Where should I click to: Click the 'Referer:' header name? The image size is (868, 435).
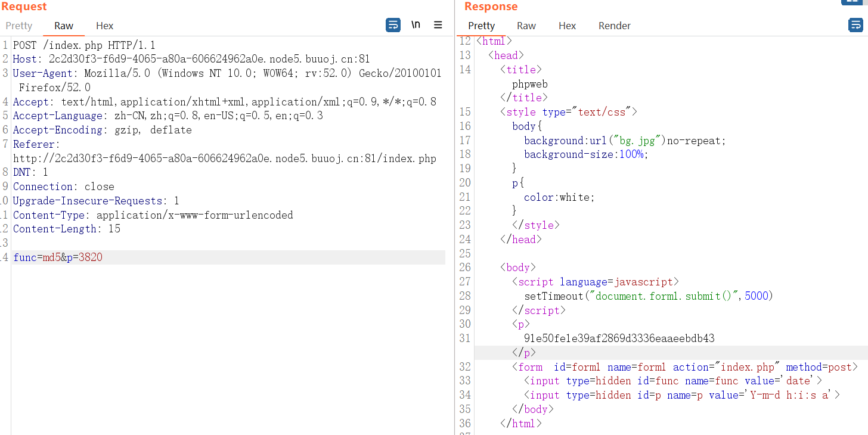37,144
